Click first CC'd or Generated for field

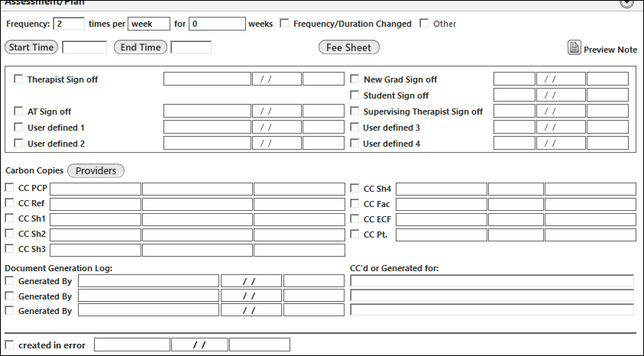click(x=492, y=281)
